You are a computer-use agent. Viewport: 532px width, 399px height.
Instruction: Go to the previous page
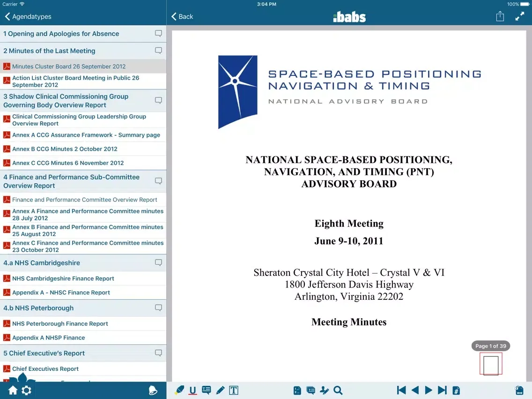click(x=414, y=390)
